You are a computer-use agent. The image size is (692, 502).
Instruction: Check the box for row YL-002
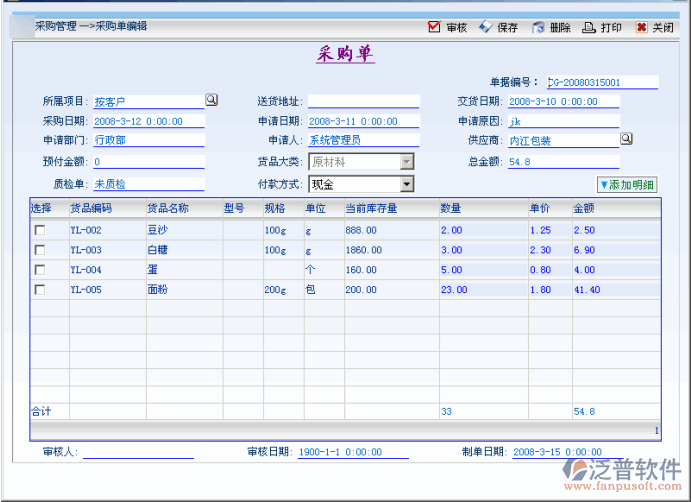pos(40,230)
